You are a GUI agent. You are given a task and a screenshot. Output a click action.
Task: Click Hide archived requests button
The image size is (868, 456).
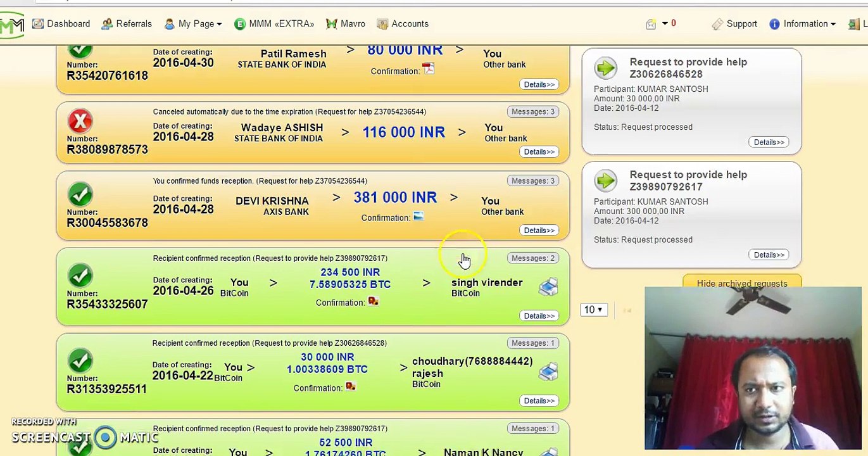742,282
